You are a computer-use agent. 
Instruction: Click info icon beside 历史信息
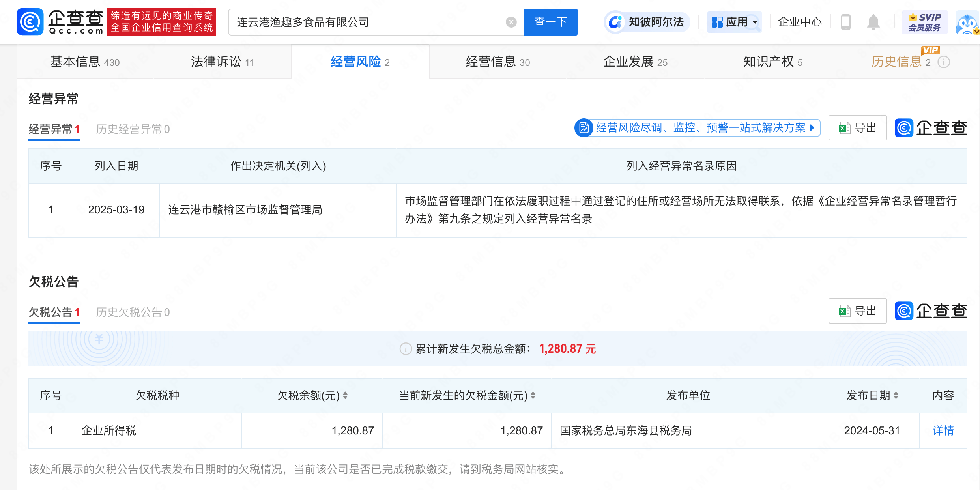click(944, 62)
